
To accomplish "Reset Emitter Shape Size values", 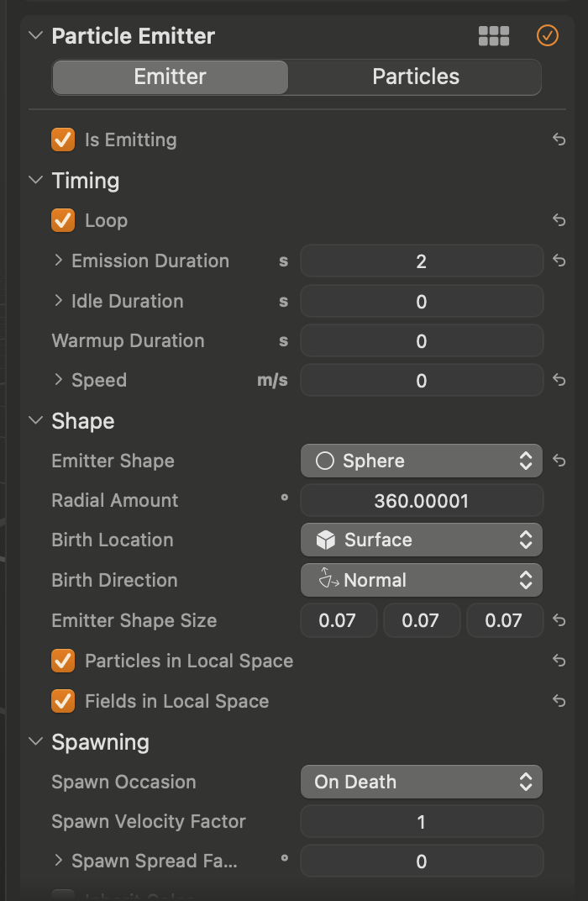I will 559,621.
